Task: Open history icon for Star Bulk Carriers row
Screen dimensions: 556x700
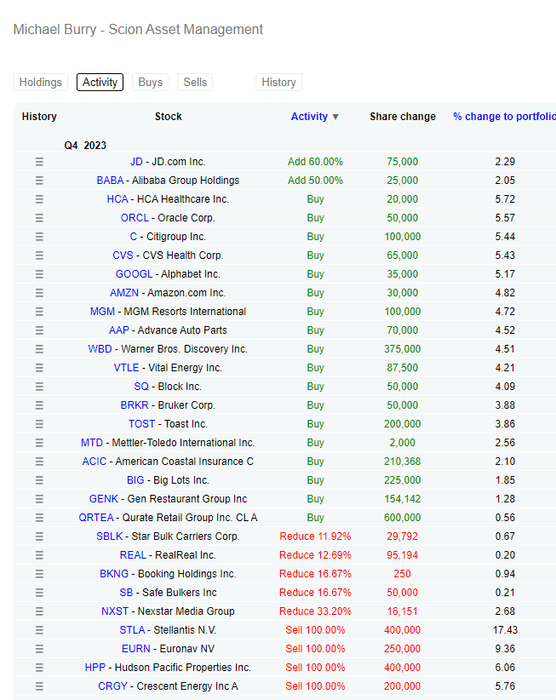Action: (x=39, y=537)
